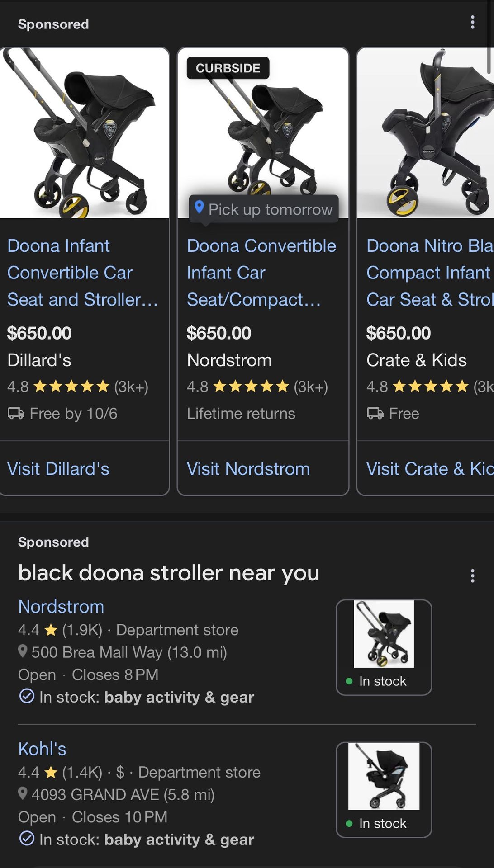
Task: Tap the delivery truck icon under Crate & Kids
Action: click(x=375, y=413)
